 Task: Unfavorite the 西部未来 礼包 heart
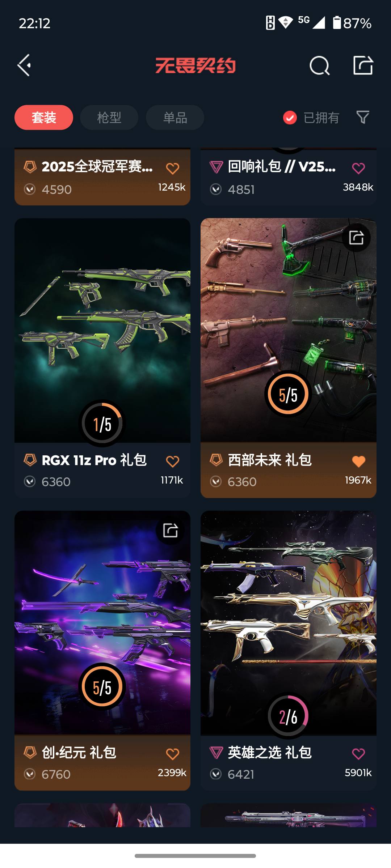coord(358,461)
